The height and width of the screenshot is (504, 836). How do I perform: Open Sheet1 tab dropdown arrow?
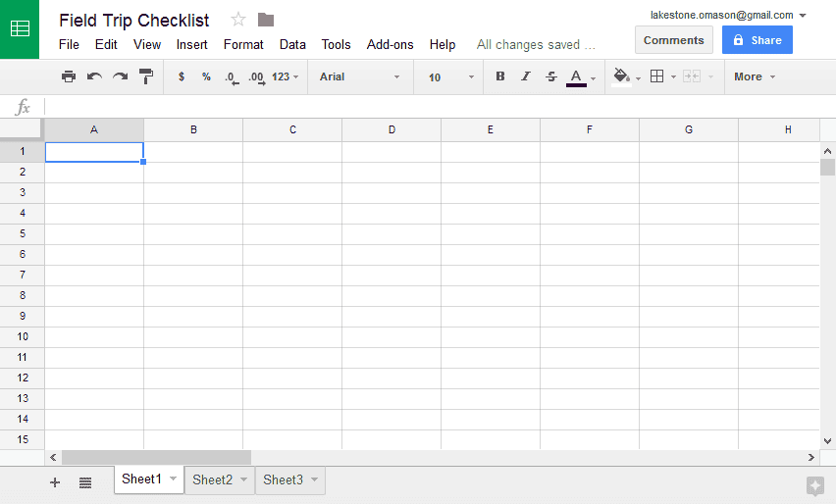pos(174,479)
